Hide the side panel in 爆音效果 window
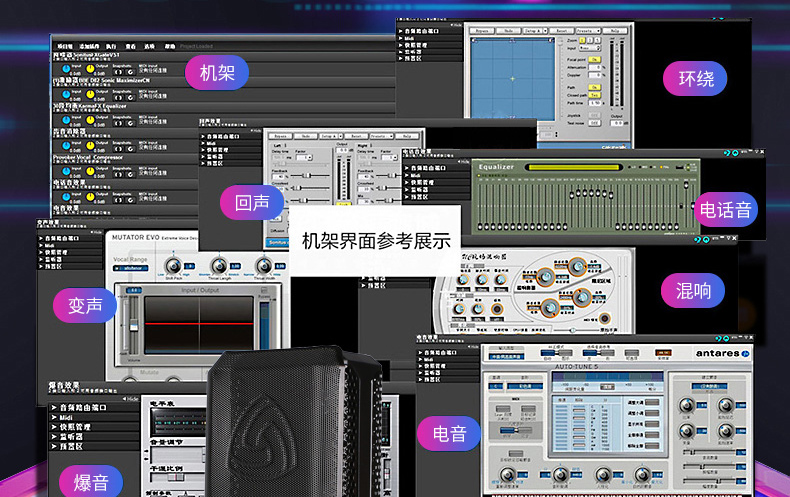 click(x=130, y=399)
